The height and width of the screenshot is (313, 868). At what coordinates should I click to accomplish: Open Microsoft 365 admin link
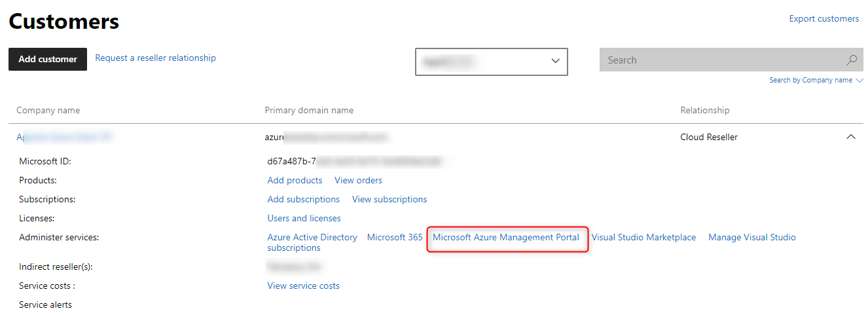coord(395,237)
